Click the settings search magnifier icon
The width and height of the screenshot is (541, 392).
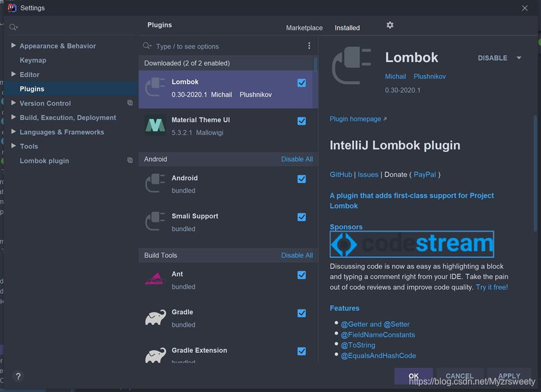tap(13, 27)
